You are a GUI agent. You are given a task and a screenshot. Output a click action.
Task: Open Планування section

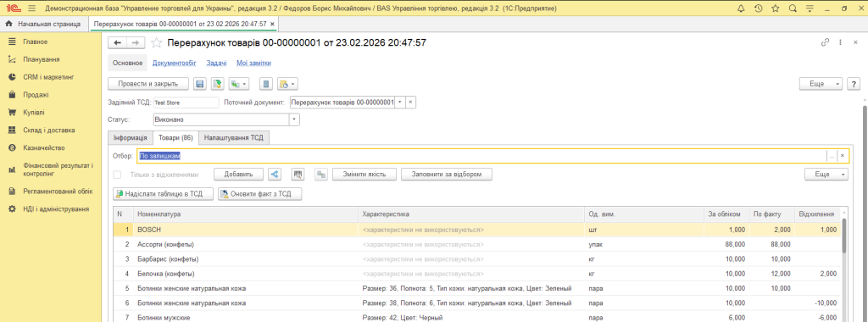click(x=42, y=60)
